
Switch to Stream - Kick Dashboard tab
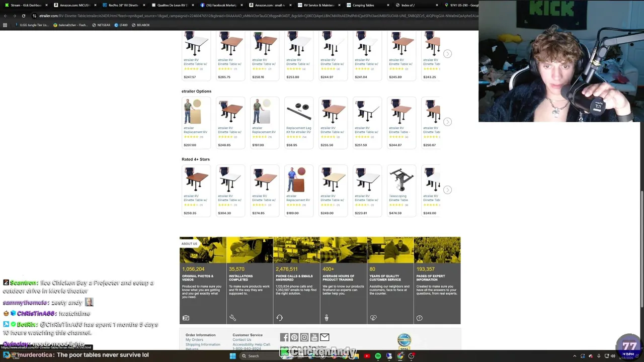tap(25, 5)
